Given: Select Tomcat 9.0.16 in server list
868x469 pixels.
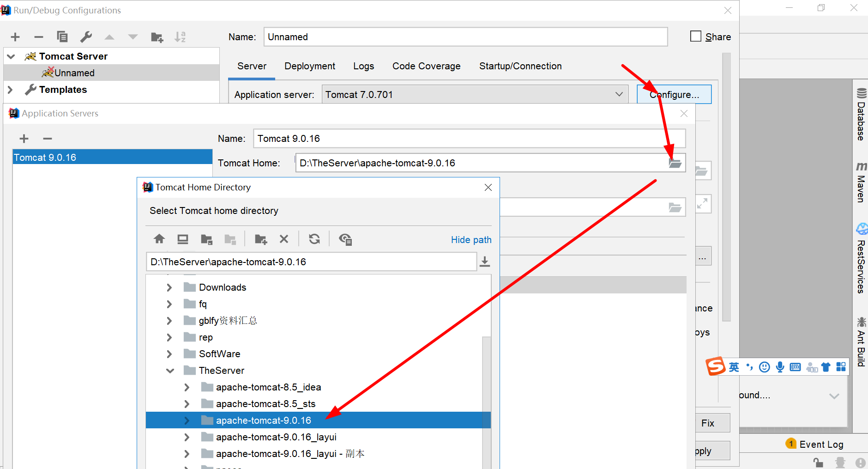Looking at the screenshot, I should (x=112, y=157).
